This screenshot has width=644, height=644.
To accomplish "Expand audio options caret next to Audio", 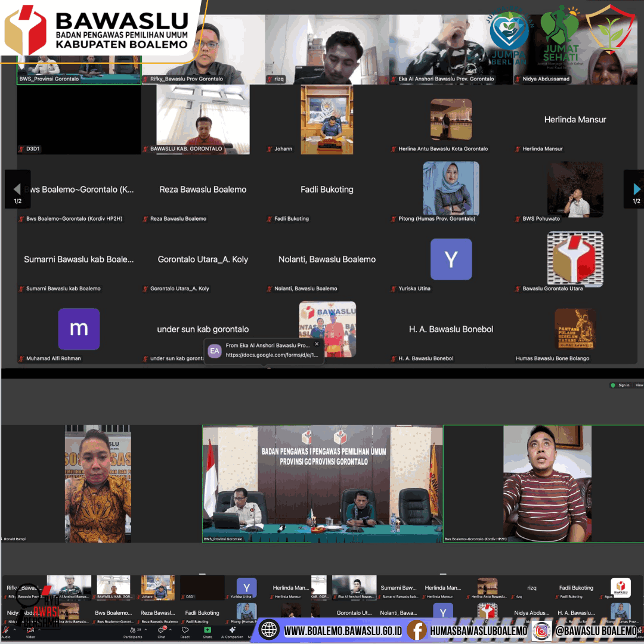I will (14, 629).
